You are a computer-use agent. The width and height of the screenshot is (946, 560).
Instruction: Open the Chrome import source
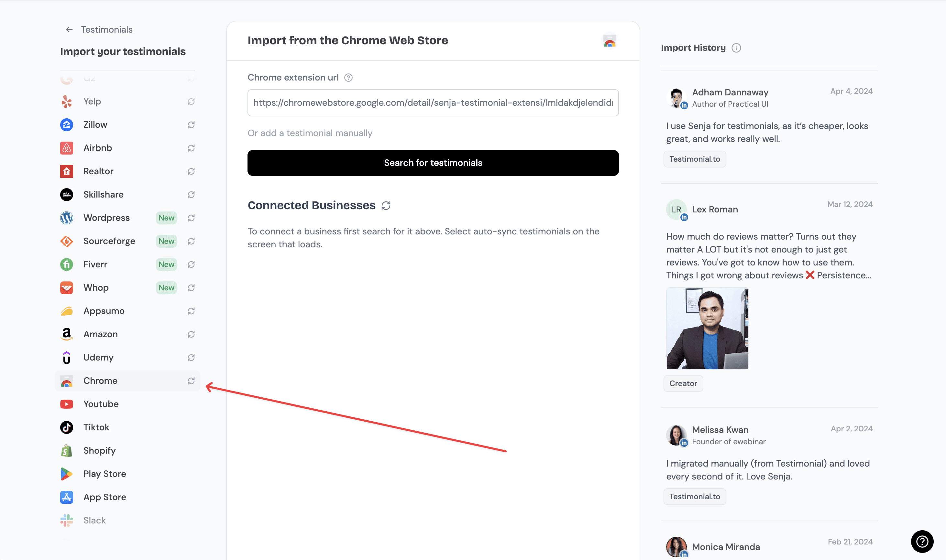click(127, 381)
